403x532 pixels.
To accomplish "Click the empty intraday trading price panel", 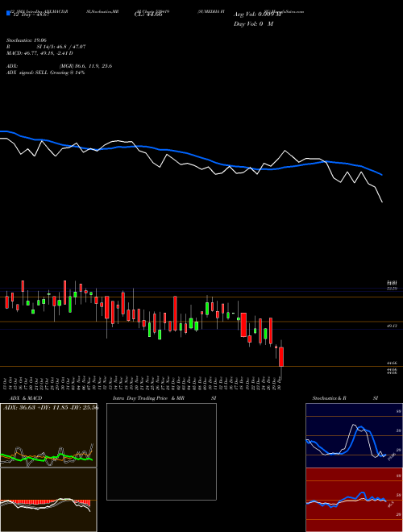I will click(161, 451).
